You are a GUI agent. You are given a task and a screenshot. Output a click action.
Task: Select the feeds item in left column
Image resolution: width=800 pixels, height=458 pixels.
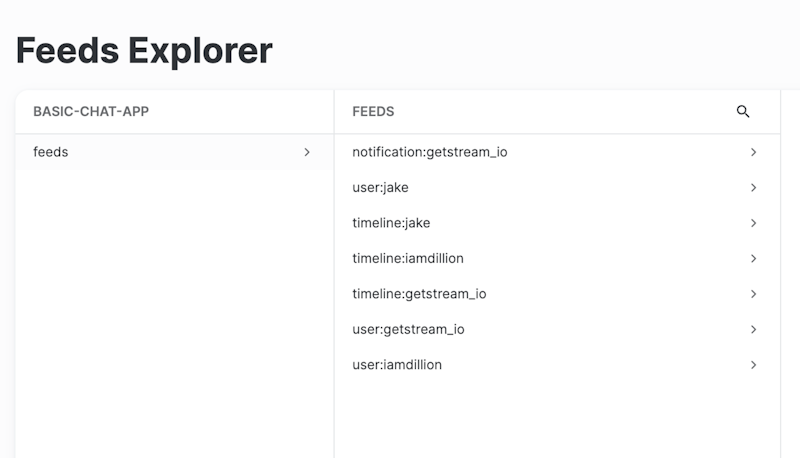point(51,152)
